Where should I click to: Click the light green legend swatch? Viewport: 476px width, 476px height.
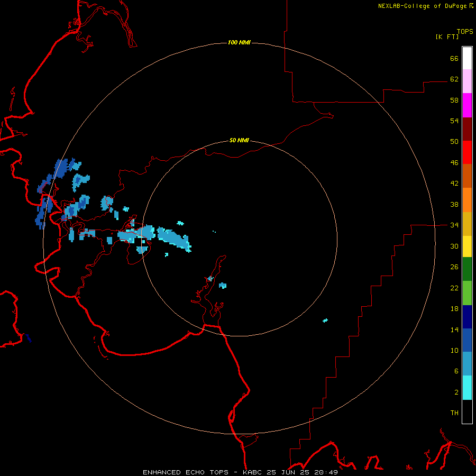coord(467,293)
